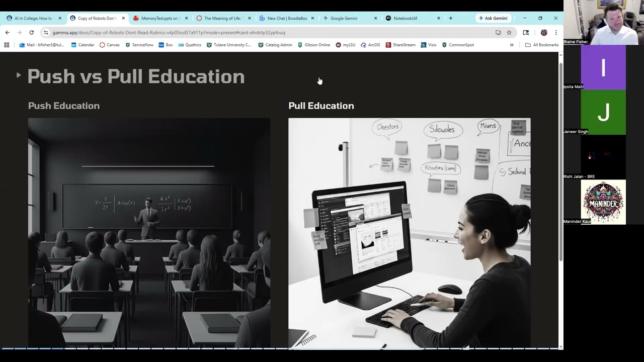Open the myLSU bookmark

click(x=345, y=45)
